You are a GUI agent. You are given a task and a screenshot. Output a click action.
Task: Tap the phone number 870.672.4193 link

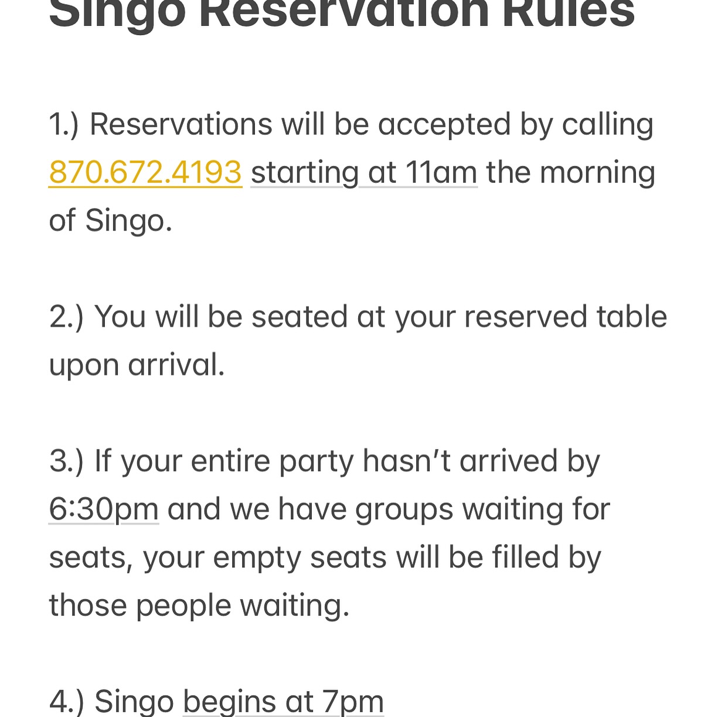[145, 172]
